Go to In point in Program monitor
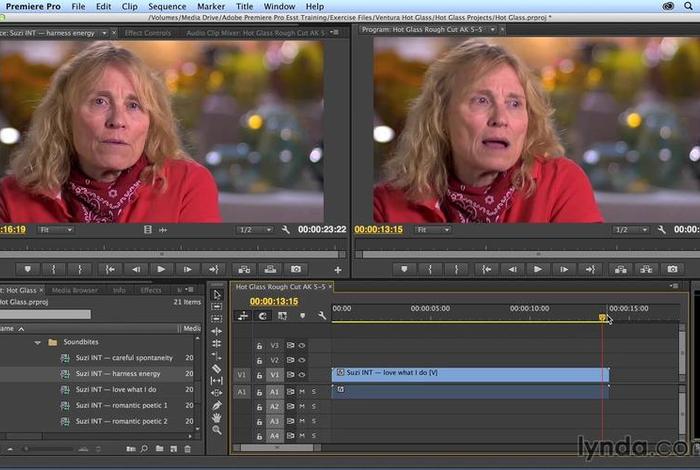 pos(487,269)
